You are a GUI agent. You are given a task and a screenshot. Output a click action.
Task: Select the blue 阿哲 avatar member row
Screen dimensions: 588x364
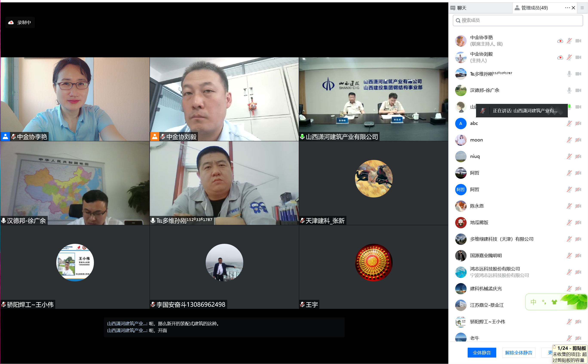(518, 190)
